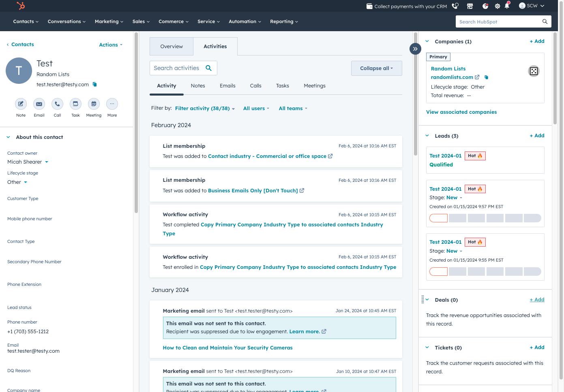Screen dimensions: 564x392
Task: Open Contact owner Micah Shearer dropdown
Action: tap(28, 162)
